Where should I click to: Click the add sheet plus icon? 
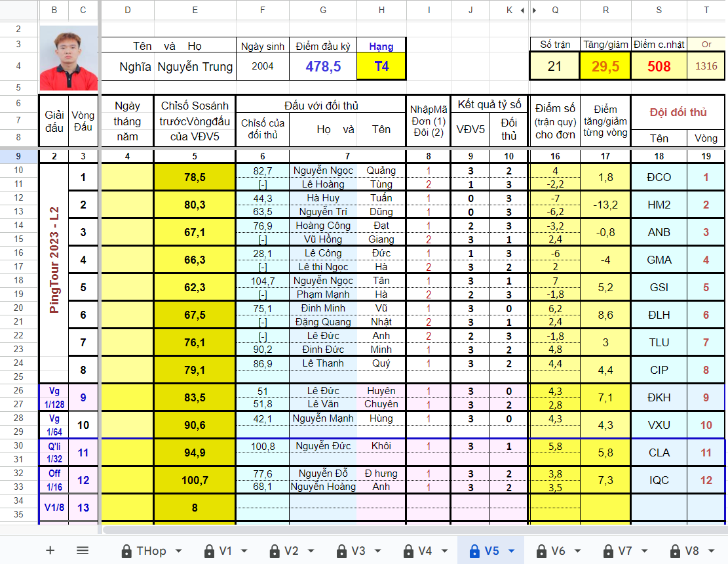(x=50, y=550)
